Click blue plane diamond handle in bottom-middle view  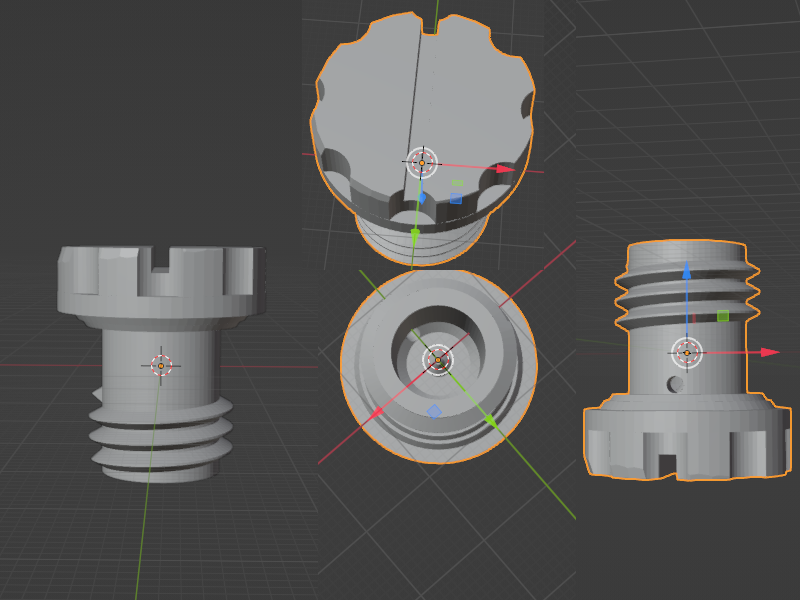pyautogui.click(x=434, y=411)
